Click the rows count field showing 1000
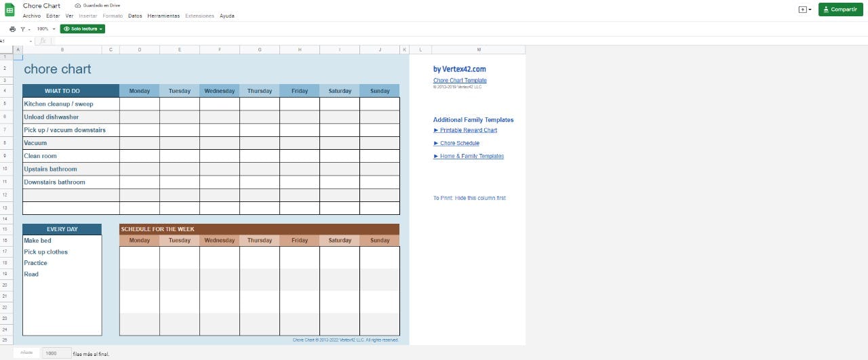868x360 pixels. point(56,353)
